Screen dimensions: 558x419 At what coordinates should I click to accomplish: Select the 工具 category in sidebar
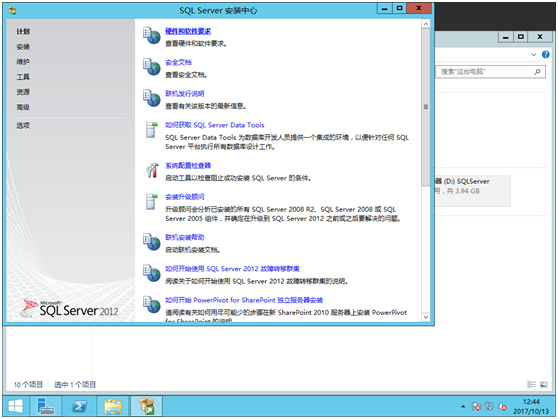click(23, 77)
